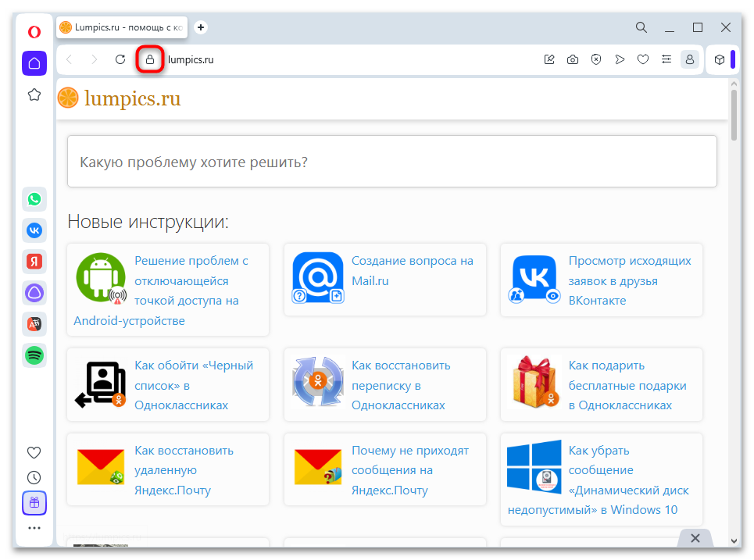Open 'Как восстановить переписку в Одноклассниках'
The image size is (754, 560).
coord(401,385)
